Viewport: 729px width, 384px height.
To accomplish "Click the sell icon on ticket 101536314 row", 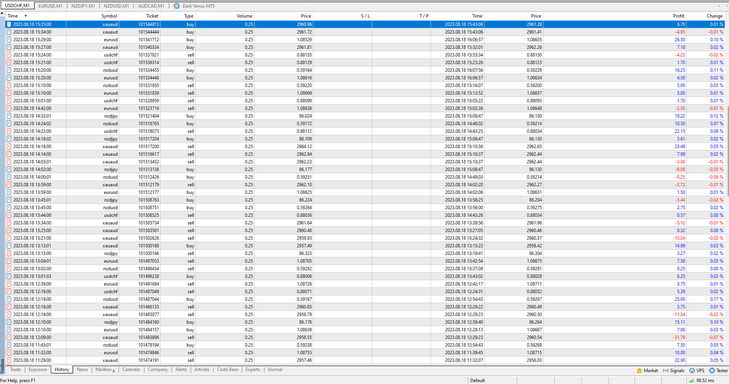I will pyautogui.click(x=9, y=62).
